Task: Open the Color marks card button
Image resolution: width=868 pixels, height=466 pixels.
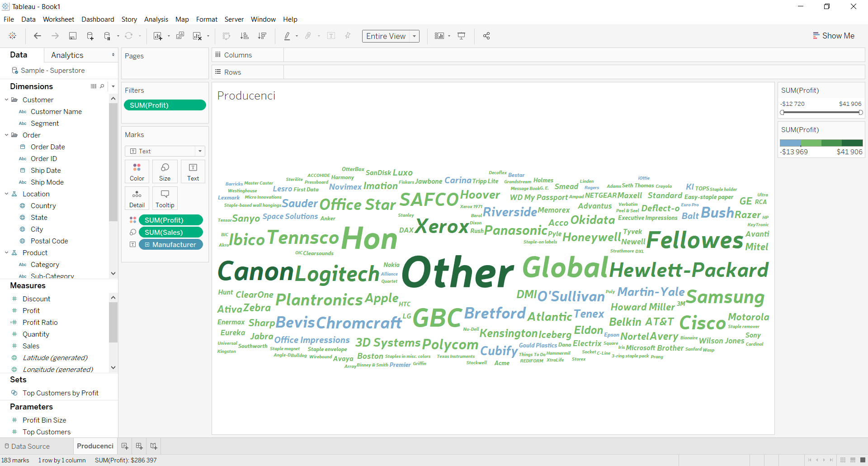Action: click(137, 172)
